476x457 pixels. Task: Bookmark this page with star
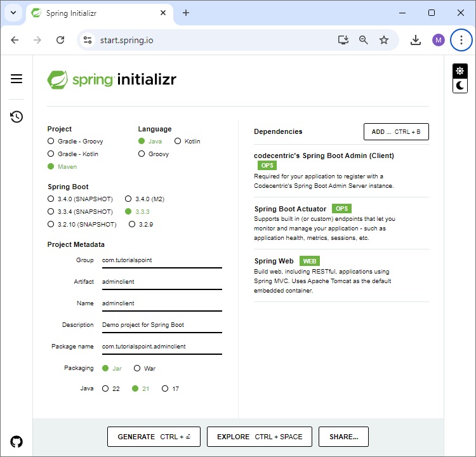pos(384,40)
